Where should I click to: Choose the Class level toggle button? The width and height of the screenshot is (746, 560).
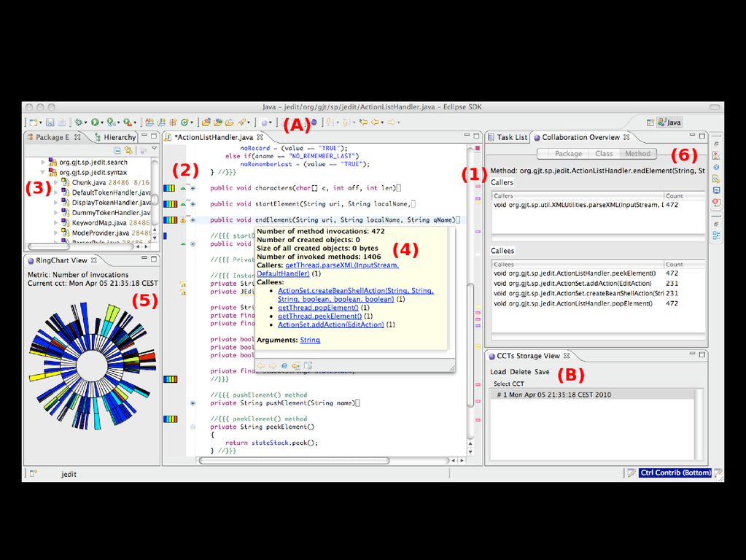[x=605, y=154]
